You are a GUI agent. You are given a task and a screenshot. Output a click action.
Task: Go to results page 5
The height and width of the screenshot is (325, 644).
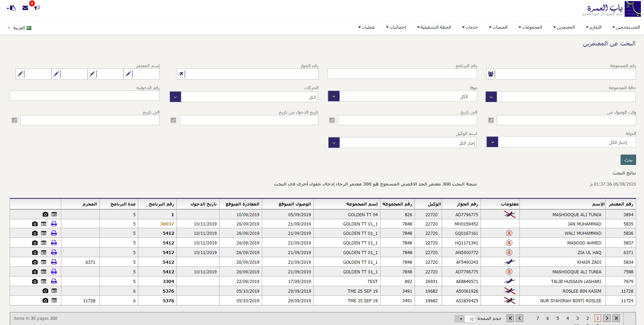(558, 318)
